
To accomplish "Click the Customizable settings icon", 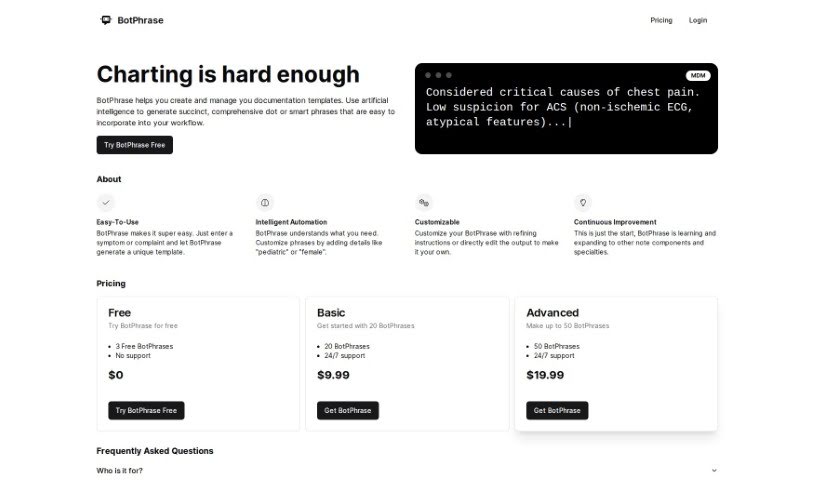I will (424, 201).
